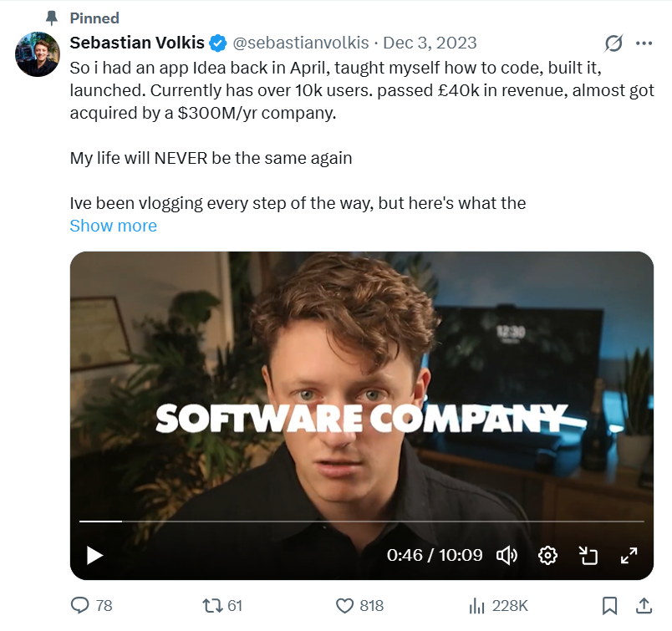Reply to the tweet via the comment icon
This screenshot has width=672, height=631.
[x=79, y=605]
